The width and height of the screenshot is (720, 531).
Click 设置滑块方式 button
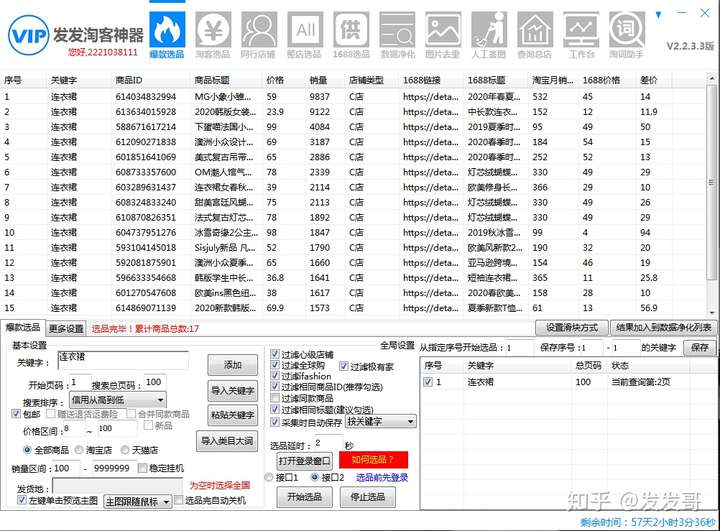point(572,328)
